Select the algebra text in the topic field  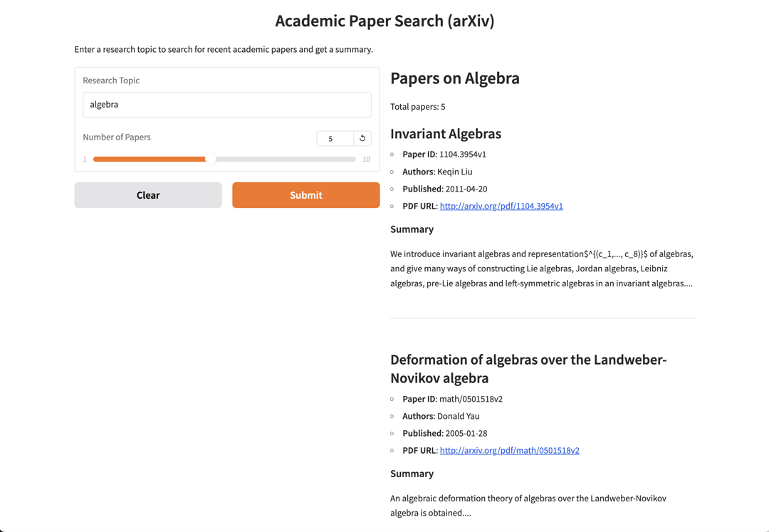pyautogui.click(x=103, y=104)
